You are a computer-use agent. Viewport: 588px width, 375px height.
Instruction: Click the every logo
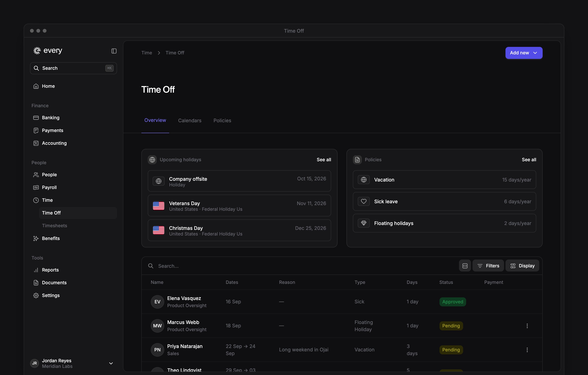coord(48,51)
